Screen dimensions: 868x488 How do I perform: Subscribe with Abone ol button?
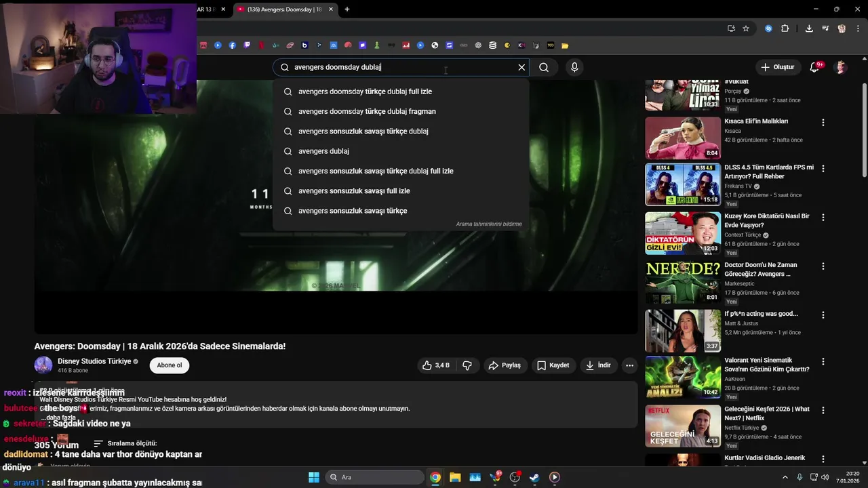pos(170,365)
